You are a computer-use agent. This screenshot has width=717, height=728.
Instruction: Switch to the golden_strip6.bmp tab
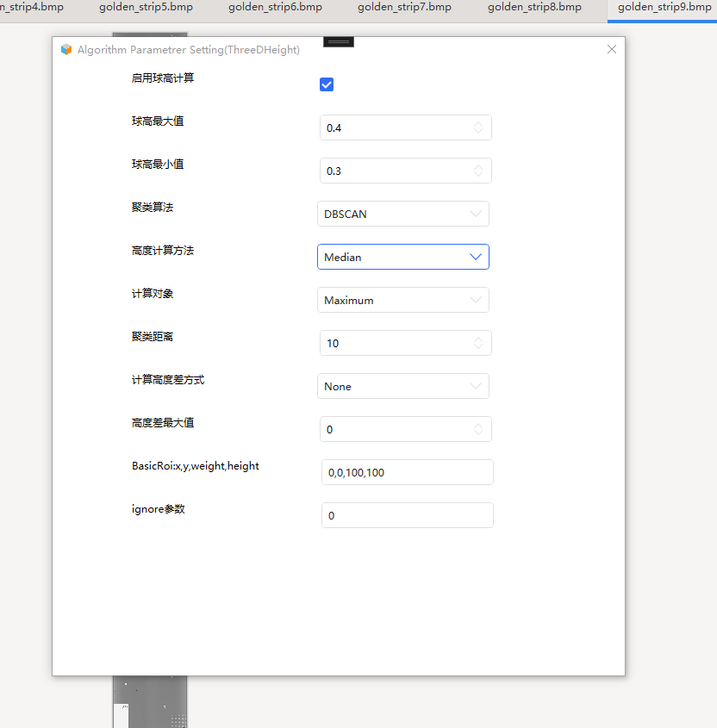(x=275, y=8)
